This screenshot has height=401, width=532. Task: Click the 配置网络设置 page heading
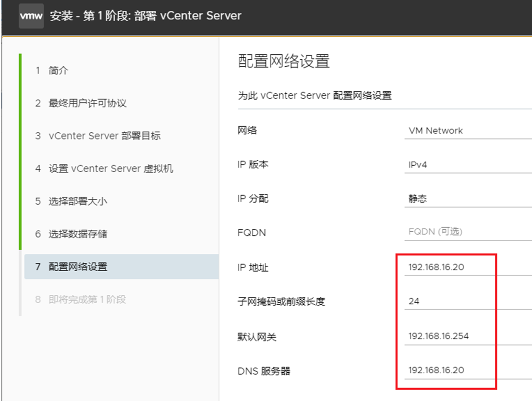[x=284, y=61]
